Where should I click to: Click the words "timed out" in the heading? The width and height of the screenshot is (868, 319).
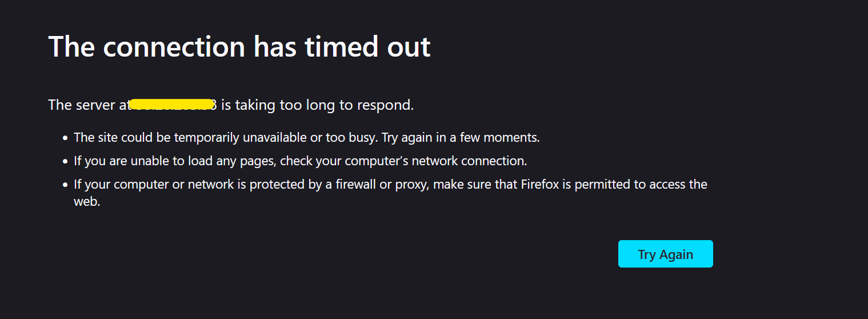point(367,46)
